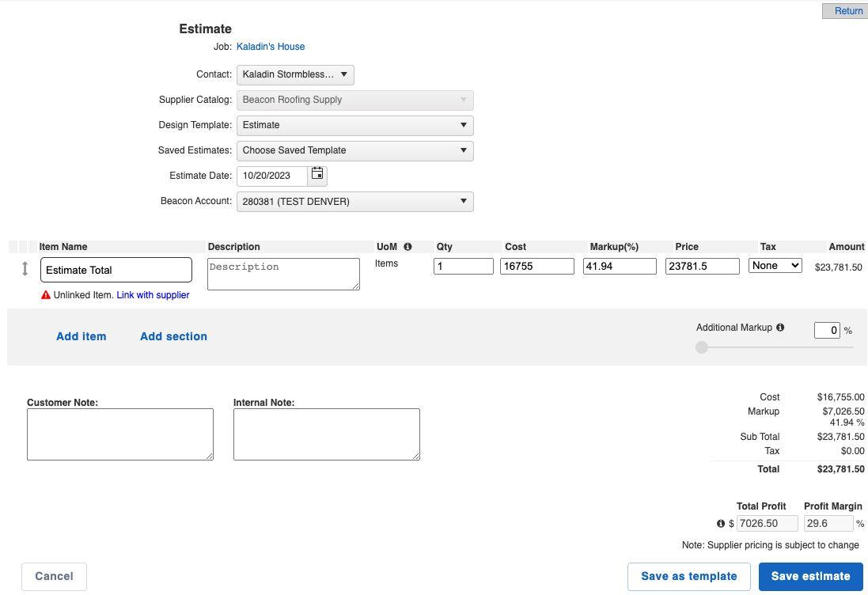Click Add section link
The height and width of the screenshot is (595, 868).
(173, 336)
